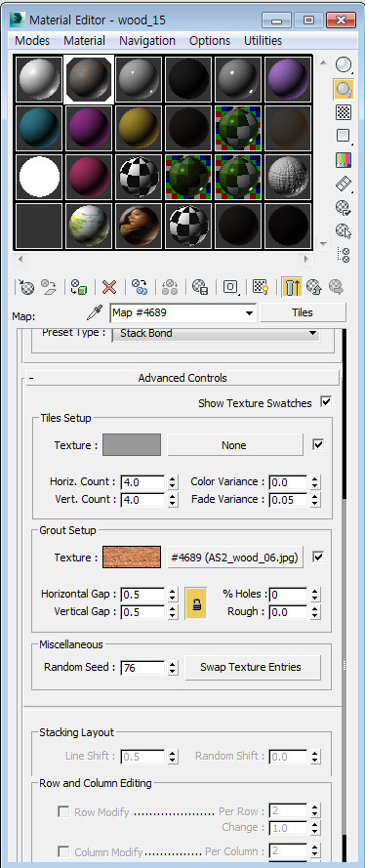Toggle the Show End Result icon
The height and width of the screenshot is (868, 365).
click(291, 287)
